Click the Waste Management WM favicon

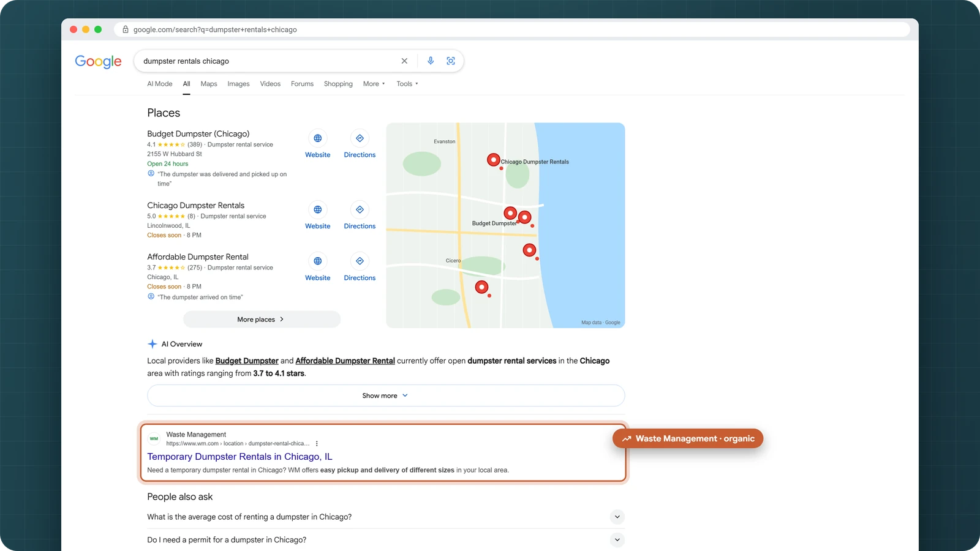154,438
